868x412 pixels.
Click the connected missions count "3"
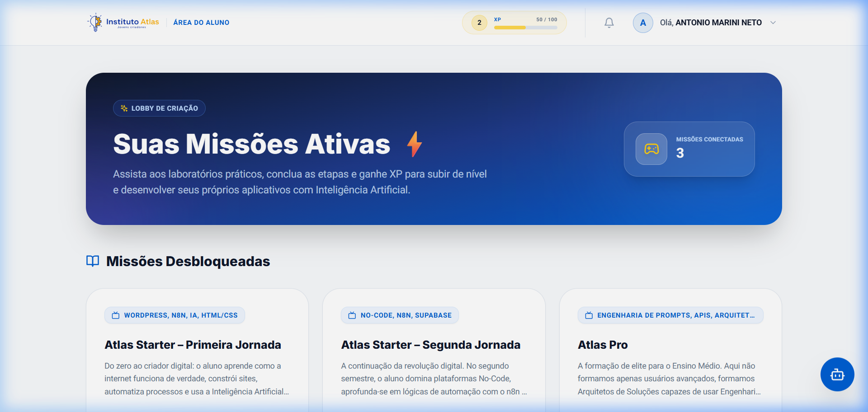tap(680, 153)
